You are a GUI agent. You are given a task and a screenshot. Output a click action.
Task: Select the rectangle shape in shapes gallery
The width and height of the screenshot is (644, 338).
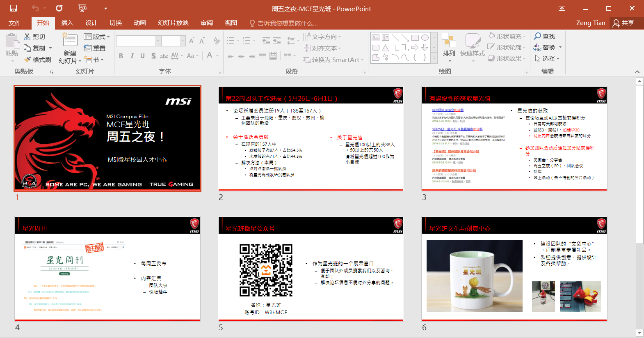pyautogui.click(x=415, y=37)
